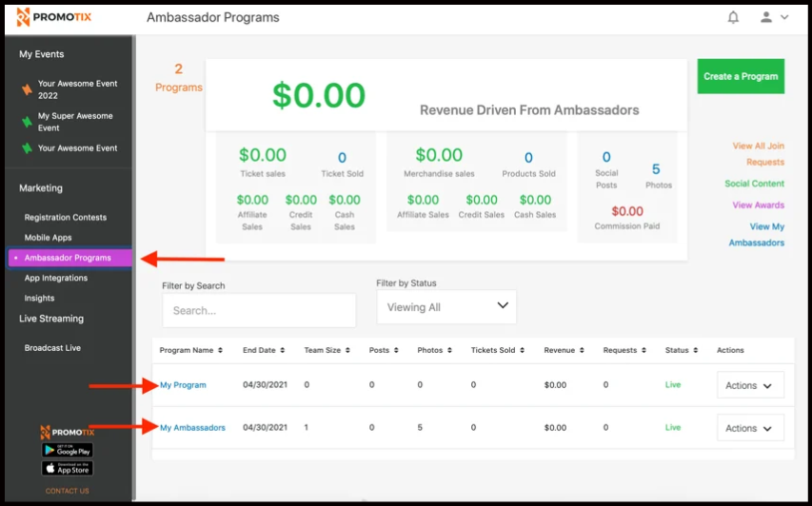812x506 pixels.
Task: Expand the Filter by Status dropdown
Action: pos(446,307)
